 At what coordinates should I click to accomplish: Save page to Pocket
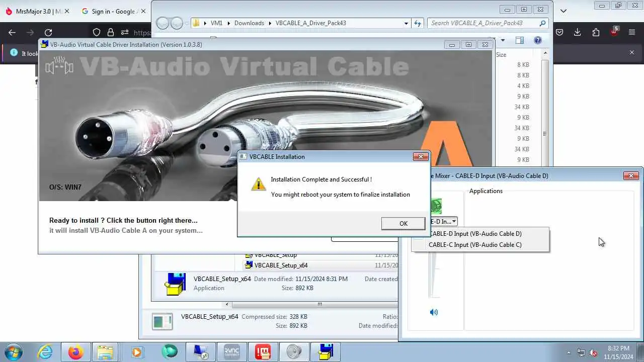click(559, 32)
